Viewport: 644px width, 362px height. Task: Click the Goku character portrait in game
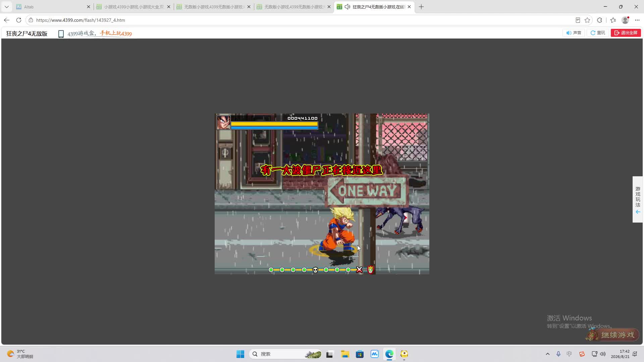(223, 122)
